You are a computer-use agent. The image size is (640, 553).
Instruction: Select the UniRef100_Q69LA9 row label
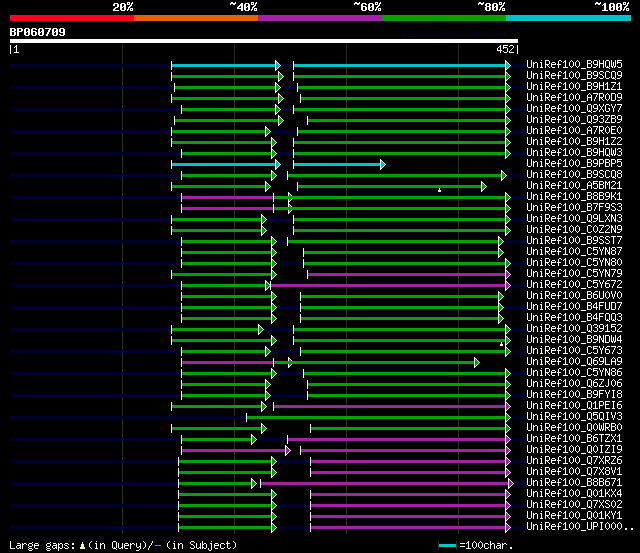574,362
